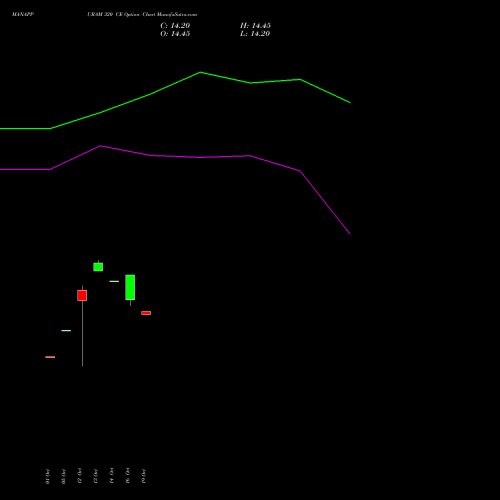Click the high value H: 14.45
The width and height of the screenshot is (500, 500).
(255, 26)
